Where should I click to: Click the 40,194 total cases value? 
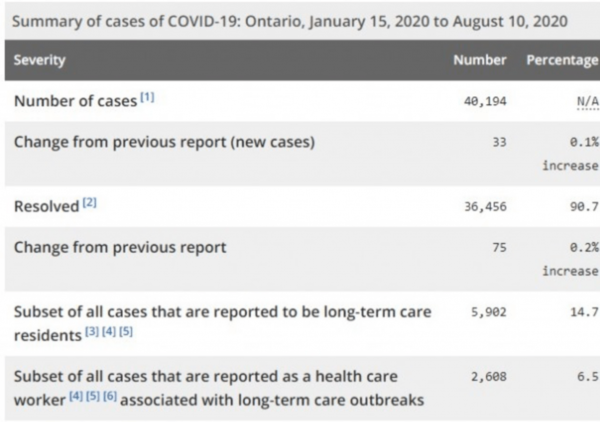coord(487,101)
